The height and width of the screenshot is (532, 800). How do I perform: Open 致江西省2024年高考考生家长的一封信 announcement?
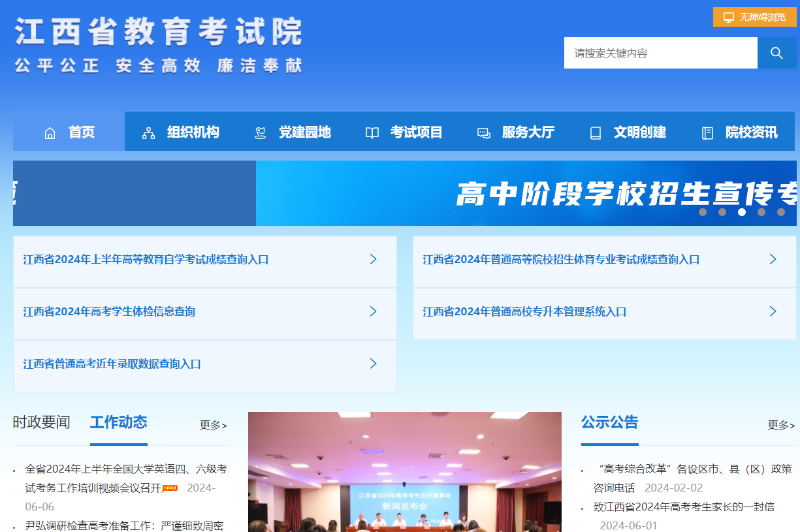coord(684,507)
